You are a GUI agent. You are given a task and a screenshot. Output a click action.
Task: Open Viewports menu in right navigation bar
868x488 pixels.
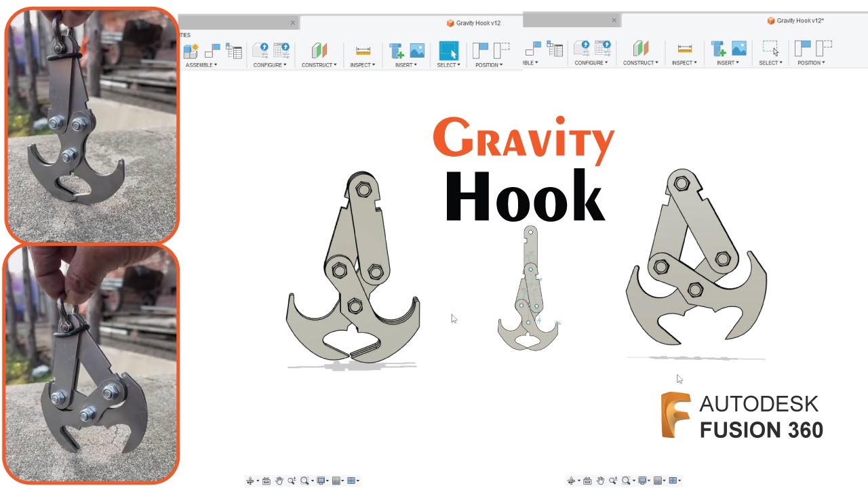tap(673, 481)
